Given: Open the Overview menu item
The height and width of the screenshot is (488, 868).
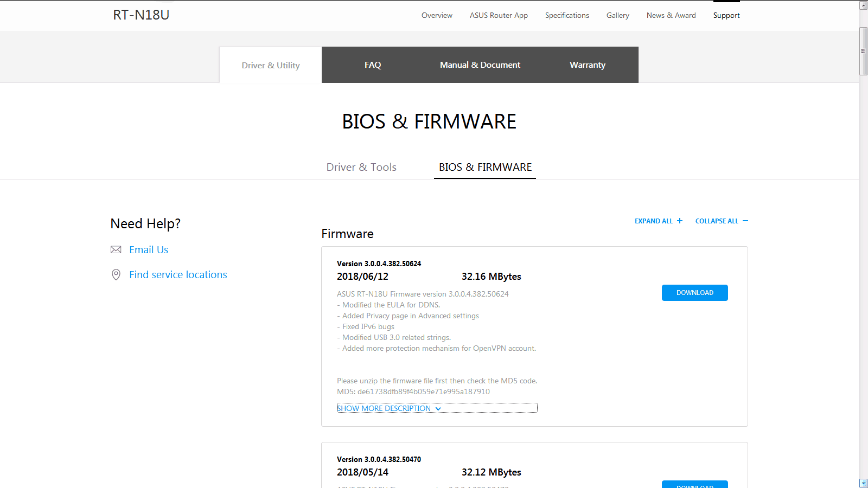Looking at the screenshot, I should click(437, 15).
